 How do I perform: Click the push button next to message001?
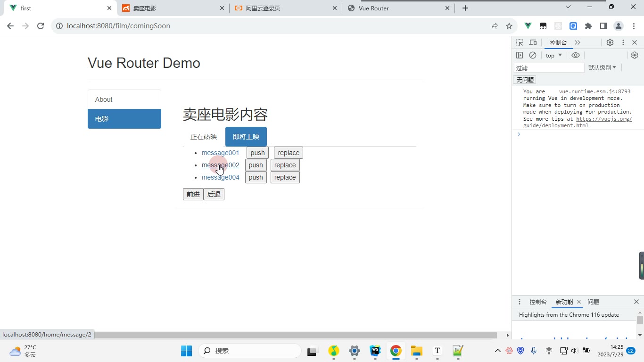(257, 153)
